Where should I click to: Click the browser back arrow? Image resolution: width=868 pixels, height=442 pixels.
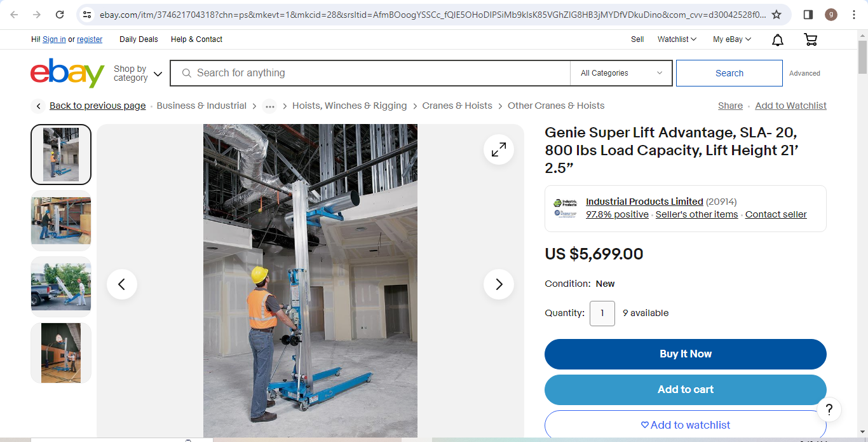(15, 15)
